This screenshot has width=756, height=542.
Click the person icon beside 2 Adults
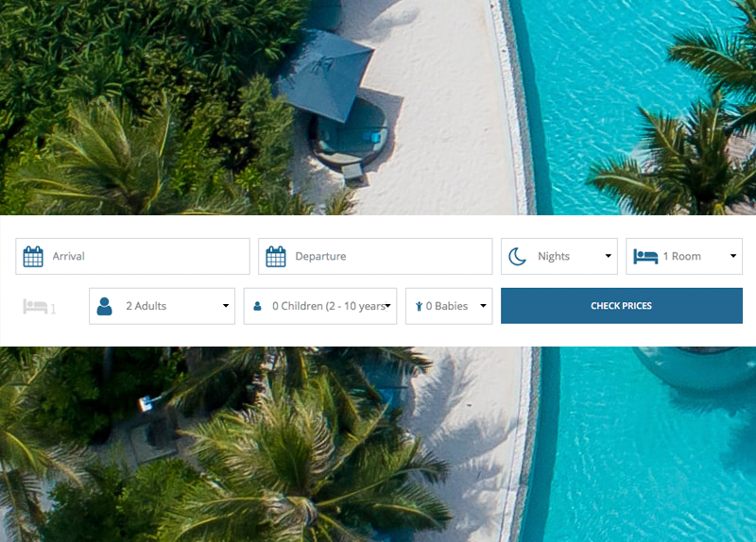coord(105,306)
